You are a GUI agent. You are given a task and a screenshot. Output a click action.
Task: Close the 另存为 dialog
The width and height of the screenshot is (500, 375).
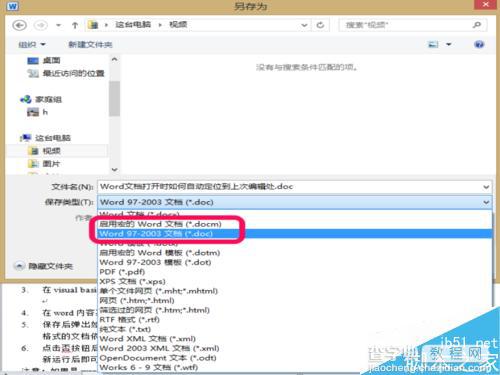tap(486, 5)
